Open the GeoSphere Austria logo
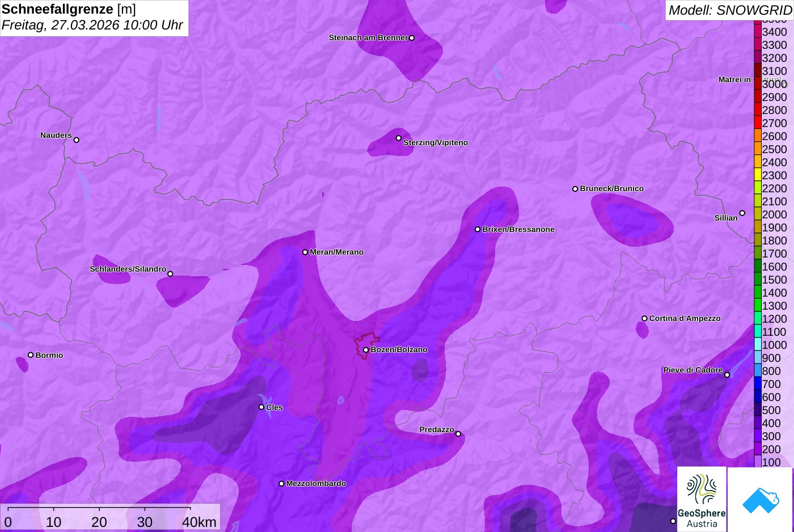 [x=702, y=499]
